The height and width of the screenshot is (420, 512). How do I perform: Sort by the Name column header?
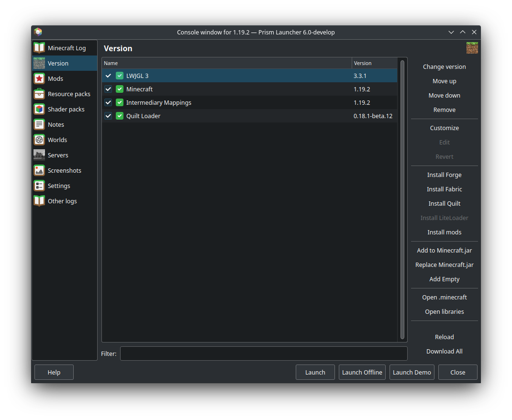tap(227, 63)
